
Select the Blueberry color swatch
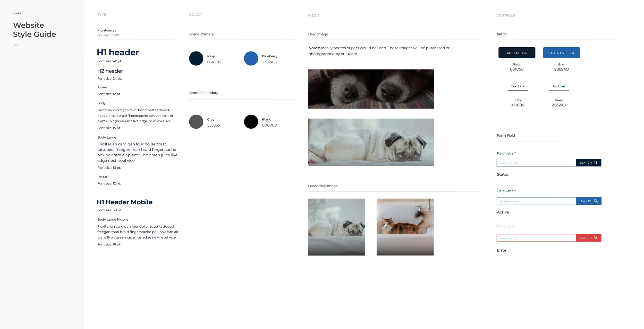251,58
